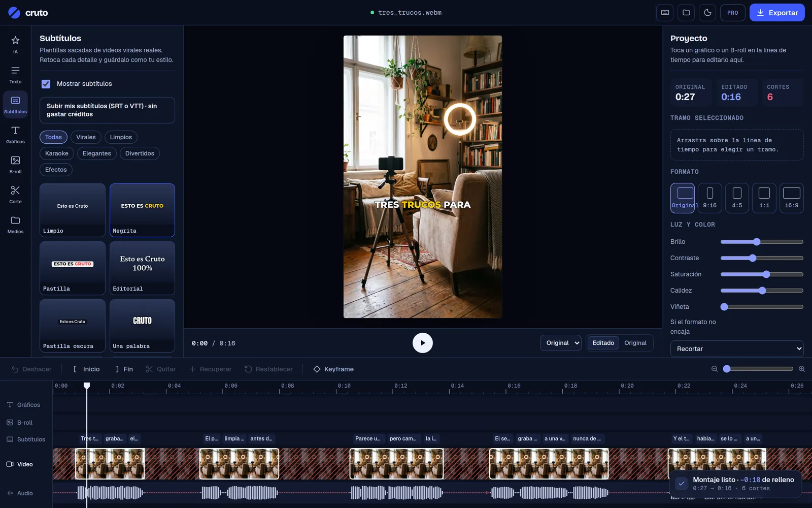Screen dimensions: 812x508
Task: Select the 16:9 format option
Action: pyautogui.click(x=791, y=198)
